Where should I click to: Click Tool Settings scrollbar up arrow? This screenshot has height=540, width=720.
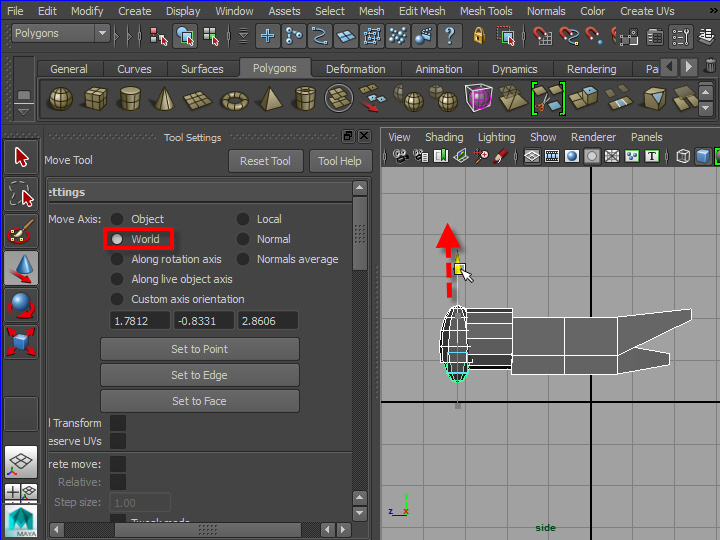tap(360, 187)
